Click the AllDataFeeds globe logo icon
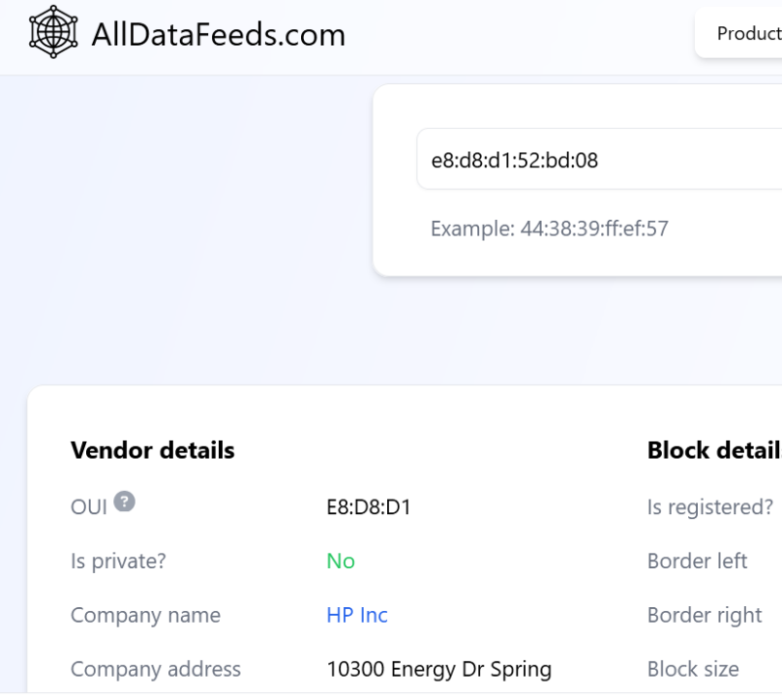The image size is (782, 700). pos(53,32)
